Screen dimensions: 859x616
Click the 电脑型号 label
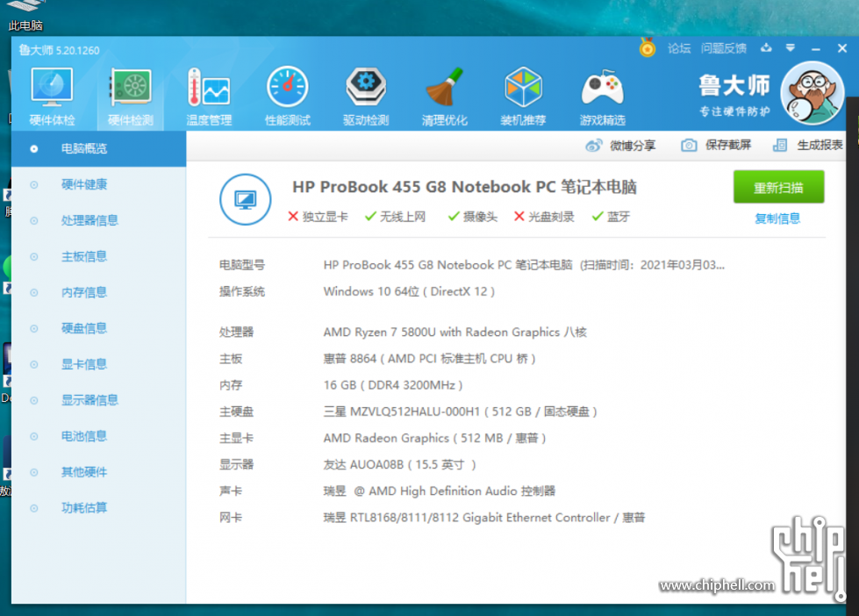[x=241, y=265]
